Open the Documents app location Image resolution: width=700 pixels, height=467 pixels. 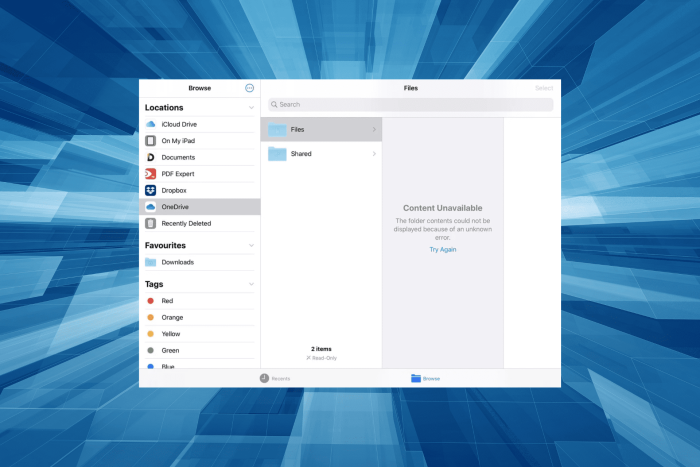(200, 157)
